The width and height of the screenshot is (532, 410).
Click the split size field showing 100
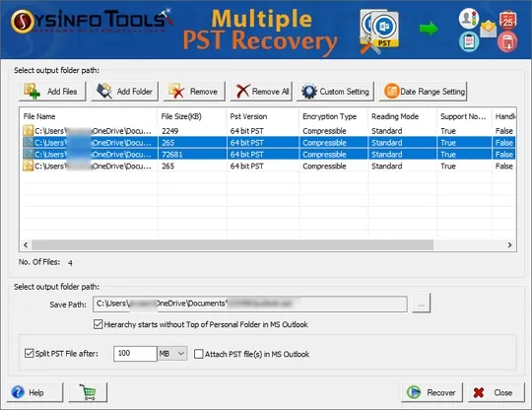click(135, 353)
